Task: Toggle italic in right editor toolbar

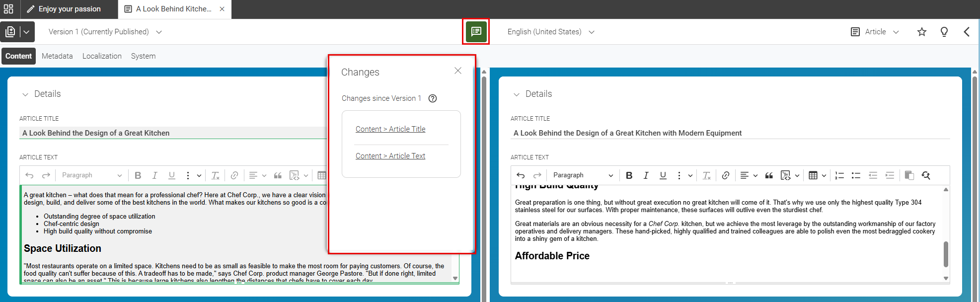Action: click(646, 175)
